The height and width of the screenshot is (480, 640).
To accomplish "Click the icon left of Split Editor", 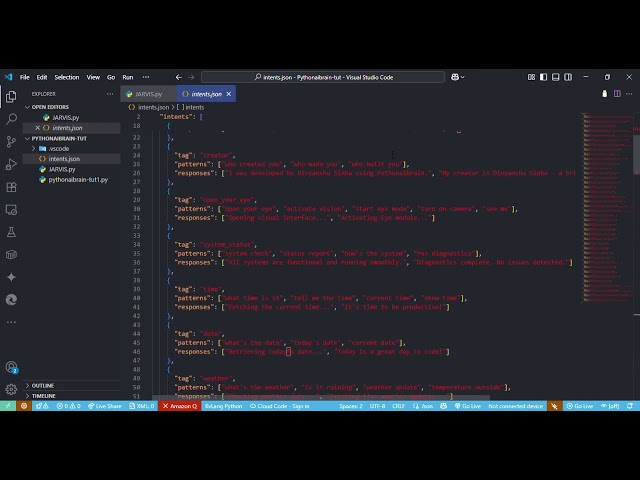I will 604,94.
